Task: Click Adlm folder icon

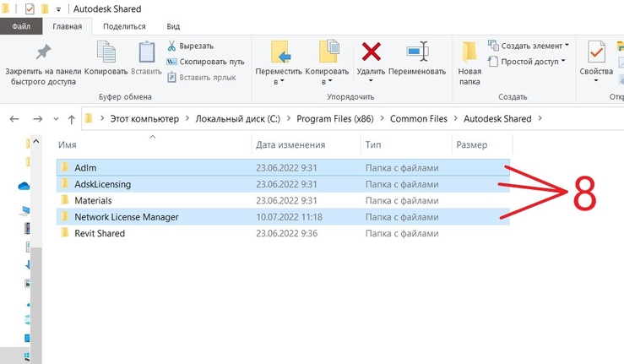Action: [65, 167]
